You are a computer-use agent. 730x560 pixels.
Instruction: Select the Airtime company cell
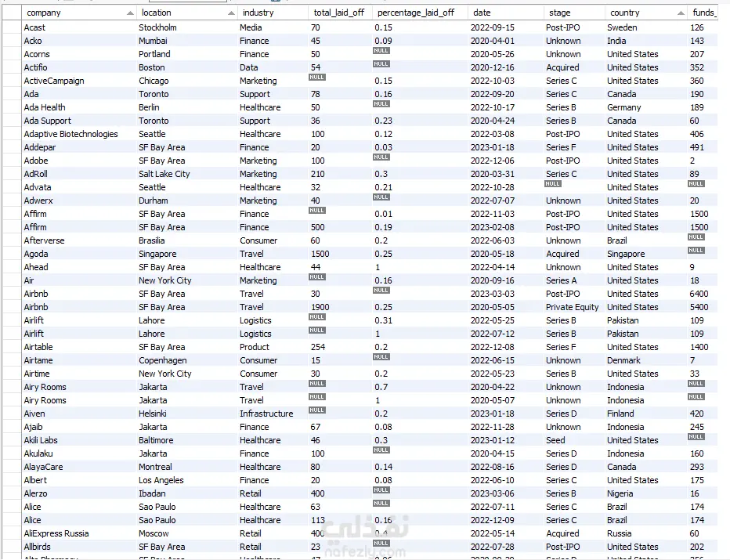coord(78,374)
